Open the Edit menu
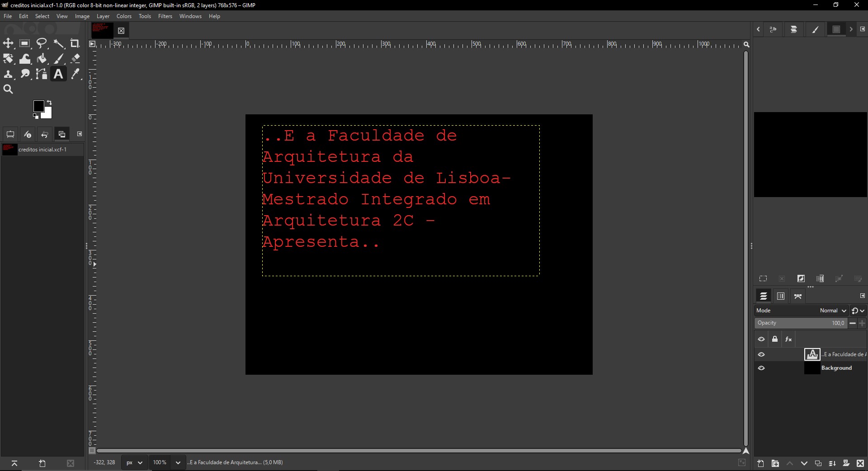 pyautogui.click(x=24, y=16)
